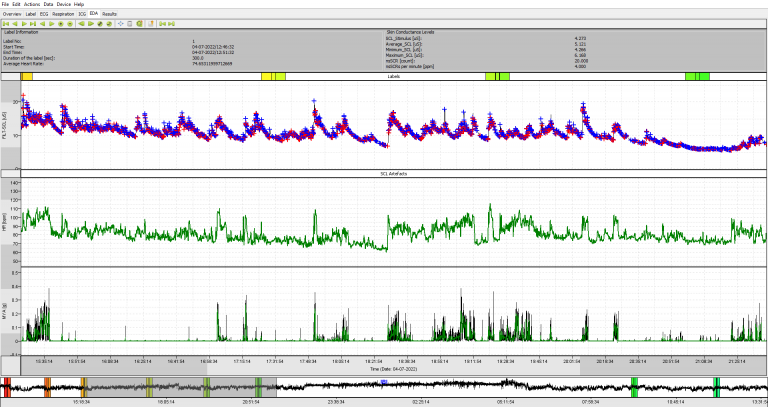This screenshot has width=768, height=407.
Task: Select the yellow label marker in Labels bar
Action: pos(273,76)
